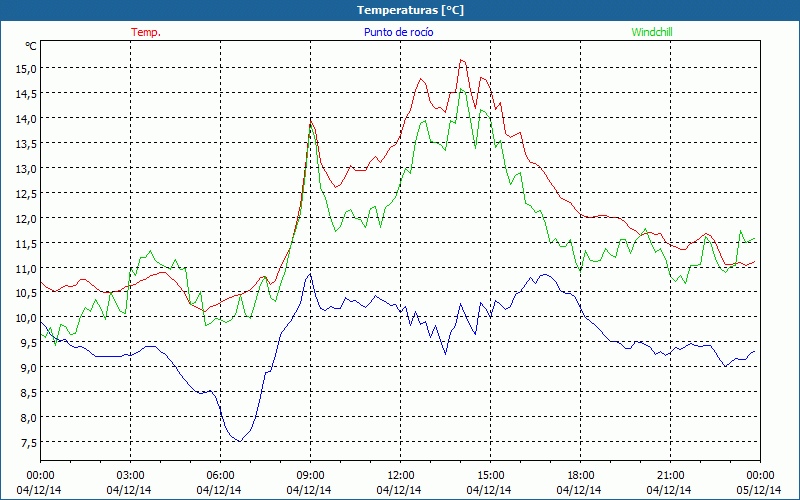Click the 9,0 y-axis value
The height and width of the screenshot is (500, 800).
point(28,367)
